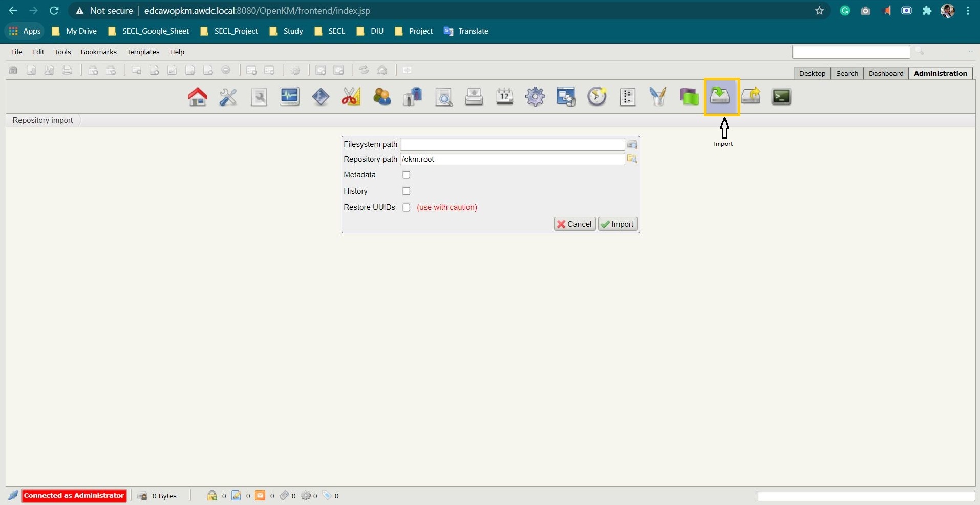Click the pen and brush cup icon
The height and width of the screenshot is (505, 980).
click(x=658, y=97)
